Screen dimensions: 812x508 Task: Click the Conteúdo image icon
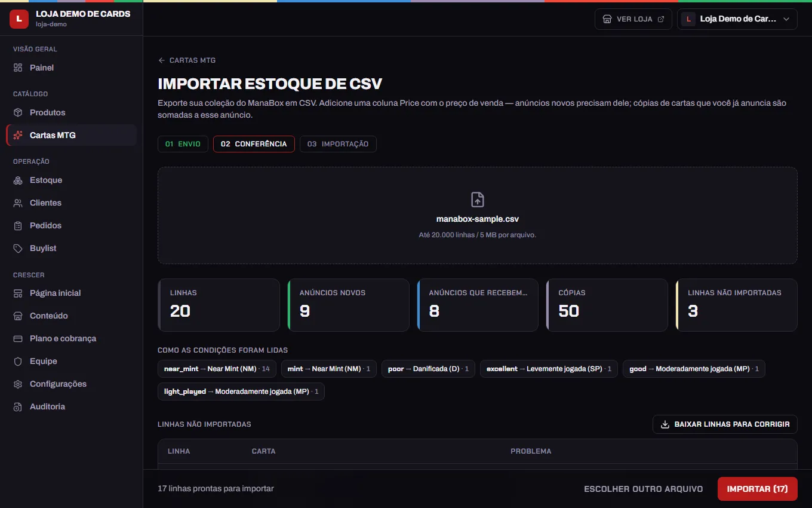[x=18, y=316]
